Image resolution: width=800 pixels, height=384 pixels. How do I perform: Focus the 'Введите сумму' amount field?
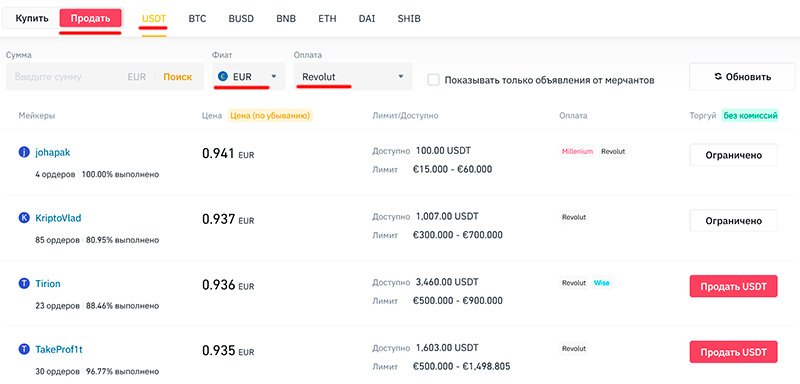pyautogui.click(x=66, y=77)
